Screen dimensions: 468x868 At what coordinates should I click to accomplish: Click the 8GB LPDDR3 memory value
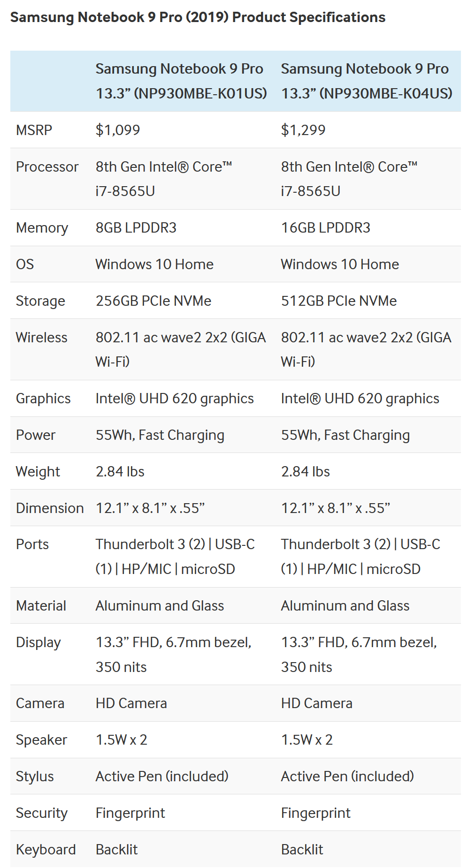[136, 227]
